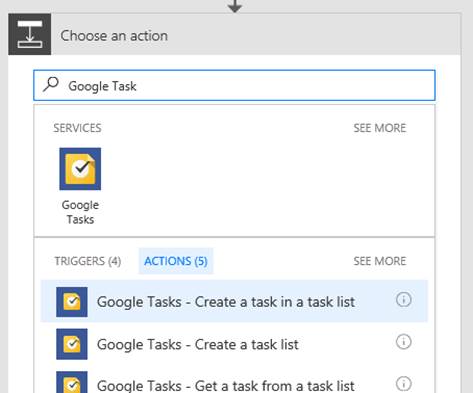Click the Google Task search field
473x393 pixels.
[234, 85]
